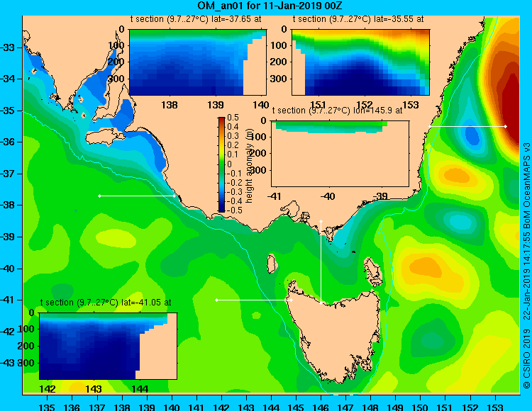Click the 153 label on the bottom longitude axis
532x411 pixels.
[495, 407]
